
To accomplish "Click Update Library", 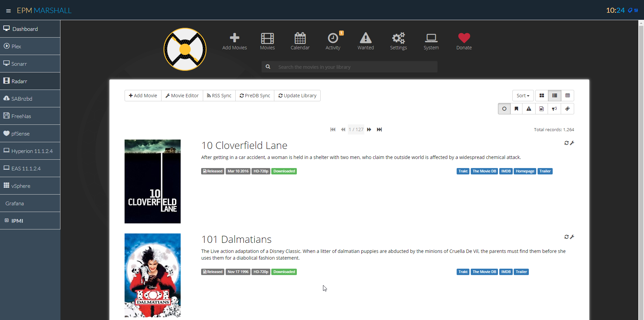I will [x=297, y=96].
